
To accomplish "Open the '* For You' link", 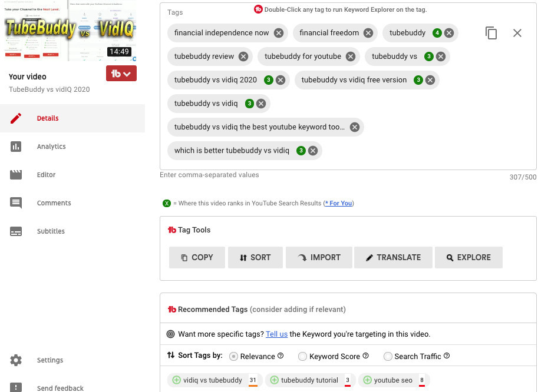I will [338, 203].
